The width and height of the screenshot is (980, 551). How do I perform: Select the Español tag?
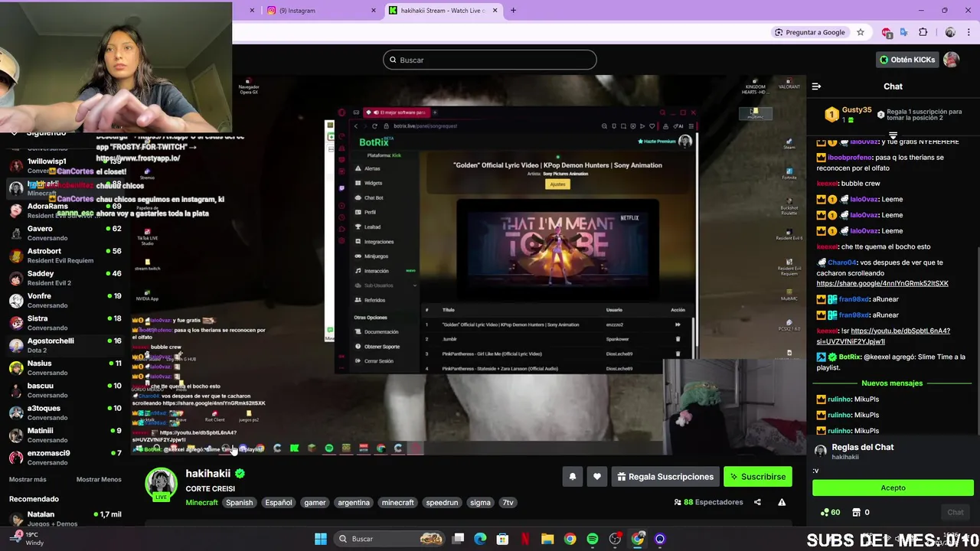click(279, 503)
